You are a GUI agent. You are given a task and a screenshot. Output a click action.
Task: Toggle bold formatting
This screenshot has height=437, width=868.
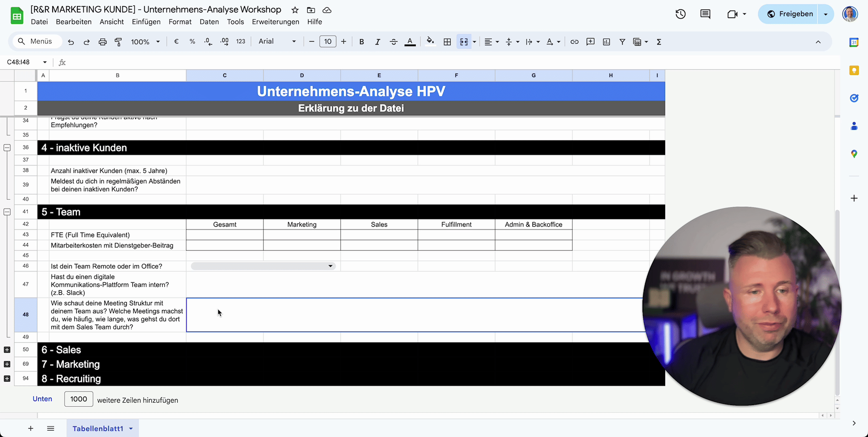click(x=362, y=42)
